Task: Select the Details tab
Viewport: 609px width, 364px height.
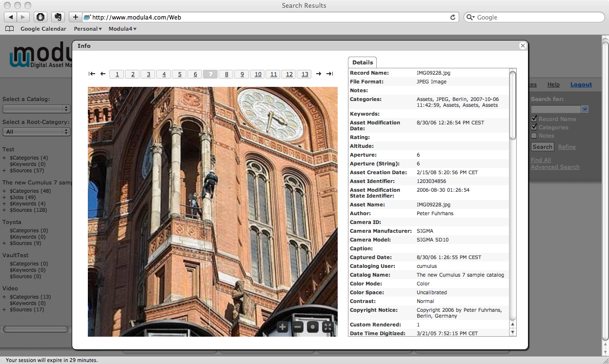Action: tap(363, 62)
